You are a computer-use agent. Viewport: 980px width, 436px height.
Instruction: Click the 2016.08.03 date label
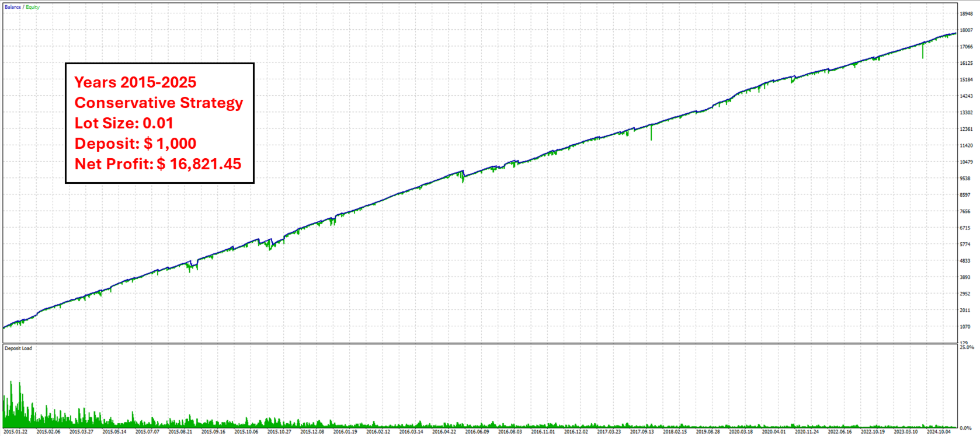510,432
